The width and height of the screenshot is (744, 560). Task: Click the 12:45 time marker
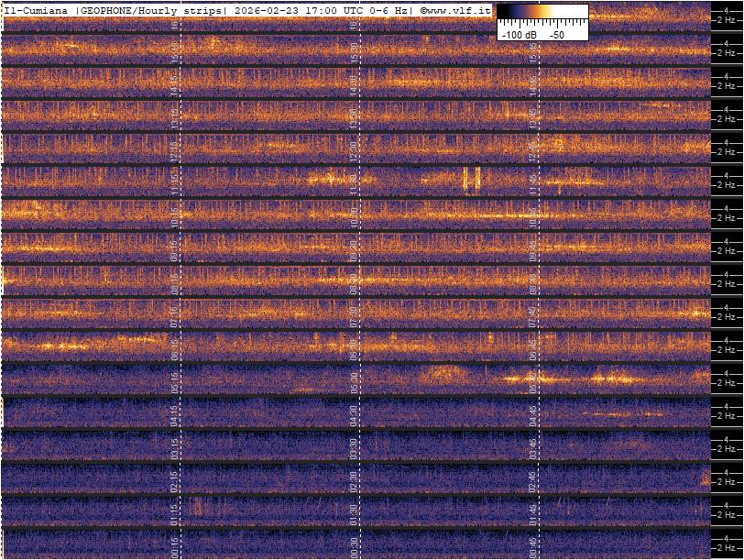[x=532, y=148]
